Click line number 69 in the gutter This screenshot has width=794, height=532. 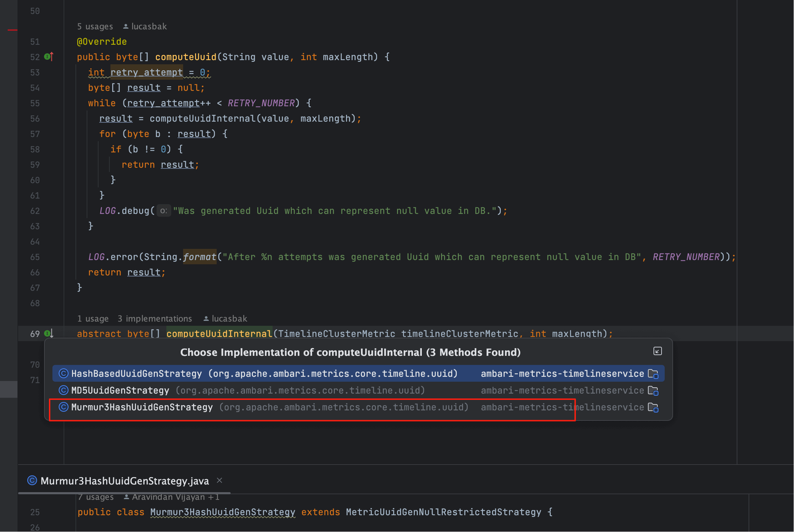[x=35, y=334]
